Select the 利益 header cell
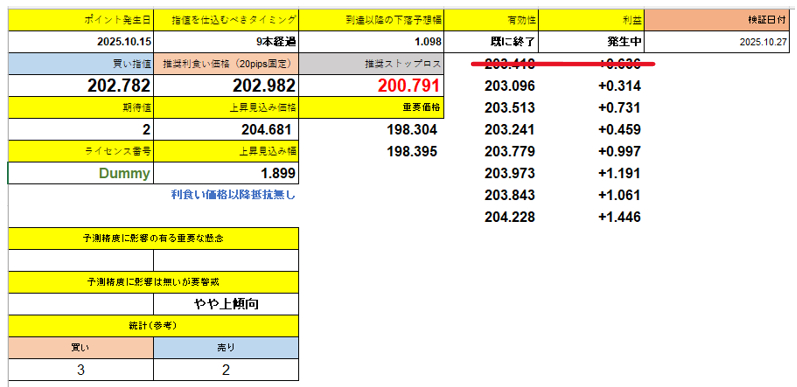Viewport: 797px width, 387px height. click(x=592, y=20)
